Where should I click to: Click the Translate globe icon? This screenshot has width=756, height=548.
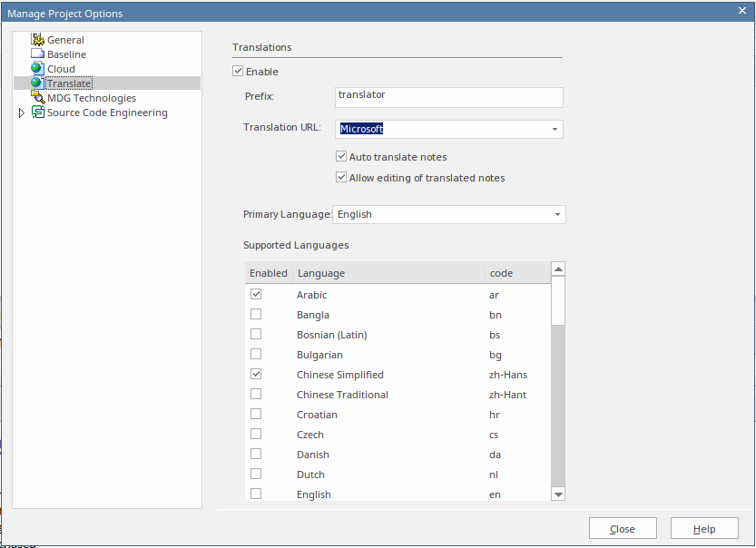coord(38,83)
